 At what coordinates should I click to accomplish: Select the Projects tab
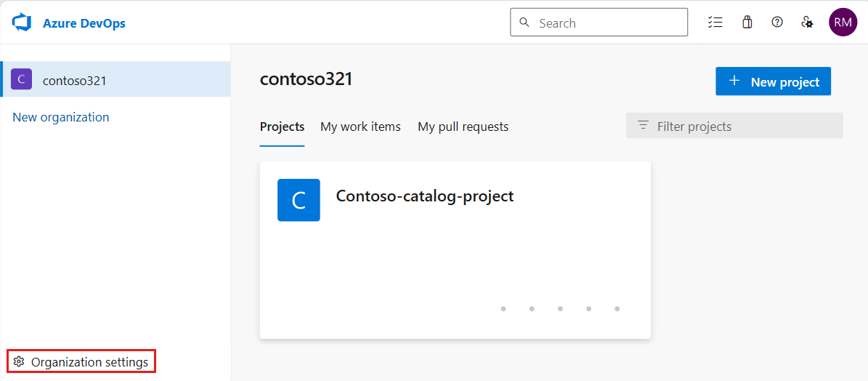[x=282, y=127]
